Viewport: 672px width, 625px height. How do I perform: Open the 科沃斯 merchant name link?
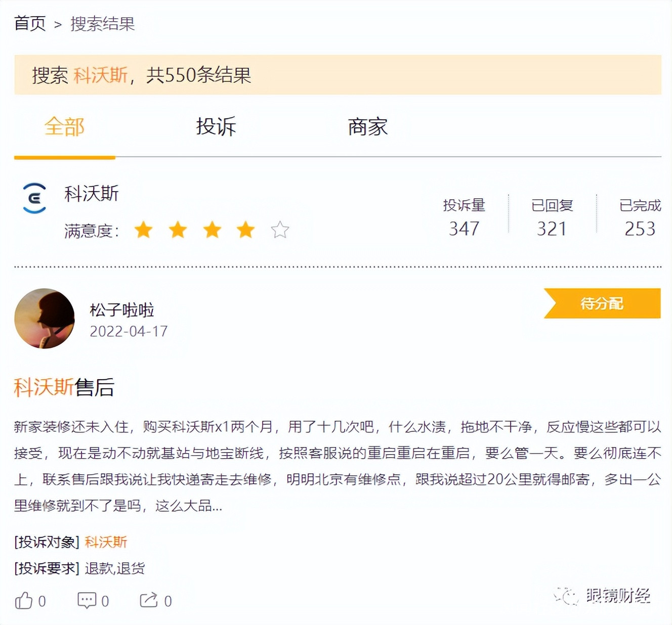click(x=92, y=194)
